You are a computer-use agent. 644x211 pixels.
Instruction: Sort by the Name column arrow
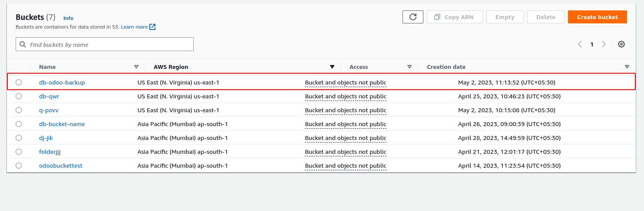pos(136,67)
